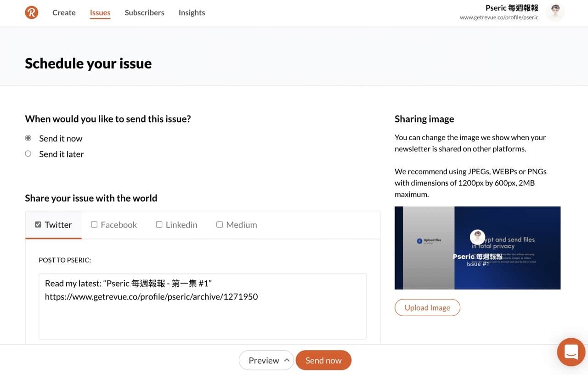Click the Upload Image button
Image resolution: width=588 pixels, height=375 pixels.
click(x=427, y=308)
